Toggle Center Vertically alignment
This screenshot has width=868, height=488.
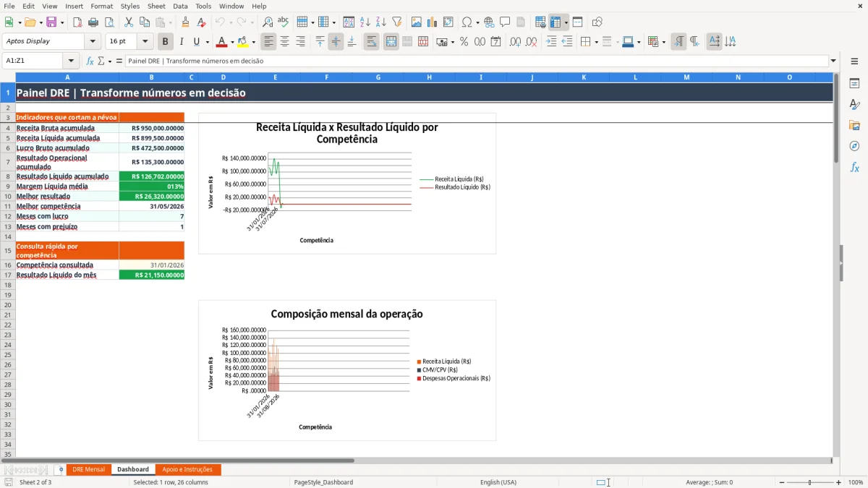coord(336,42)
